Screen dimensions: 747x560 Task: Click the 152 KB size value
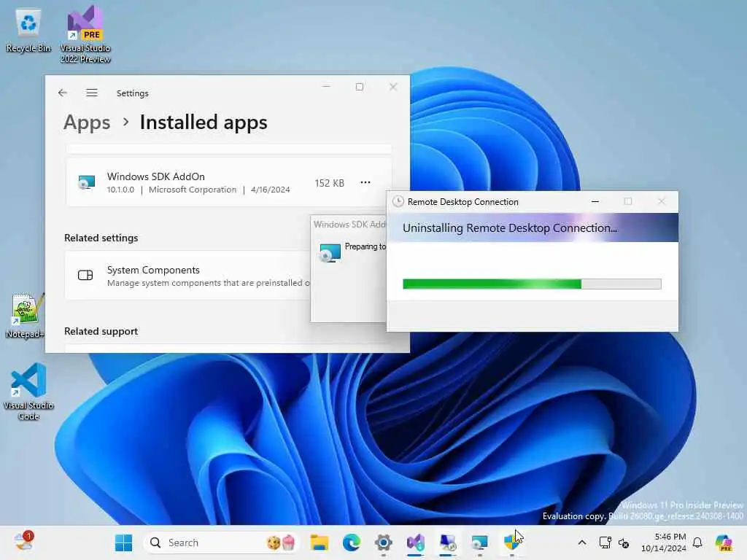329,183
